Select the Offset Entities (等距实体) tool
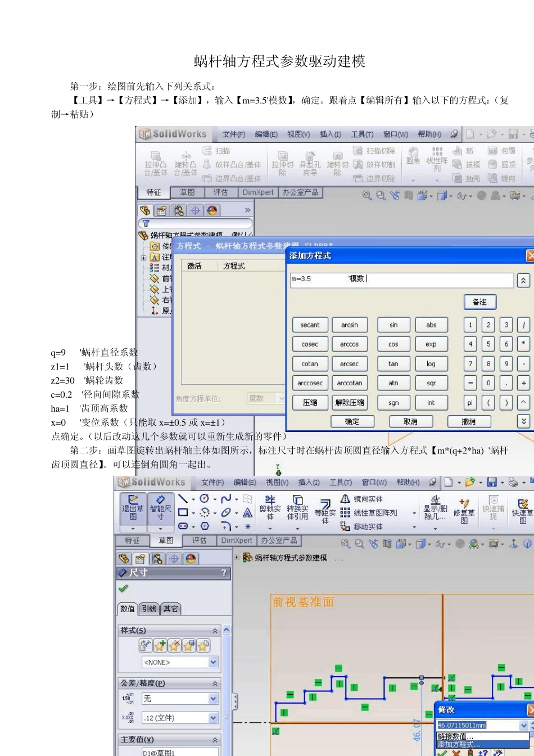This screenshot has width=534, height=756. (325, 510)
